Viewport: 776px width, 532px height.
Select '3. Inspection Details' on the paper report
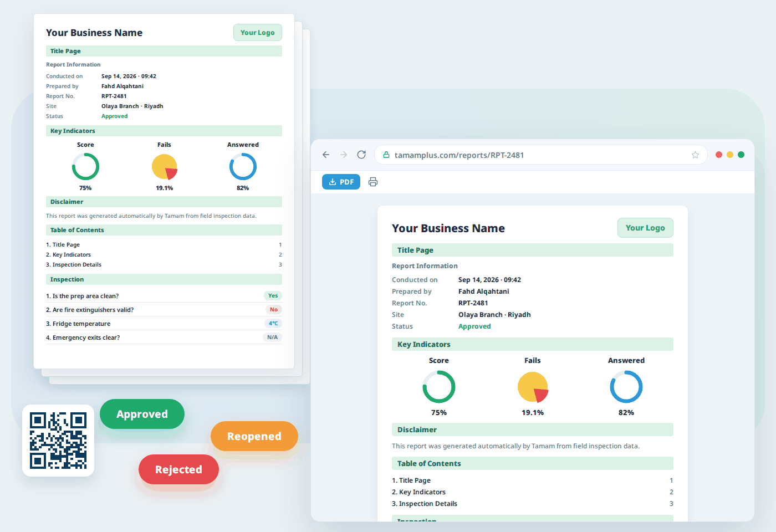pyautogui.click(x=74, y=265)
